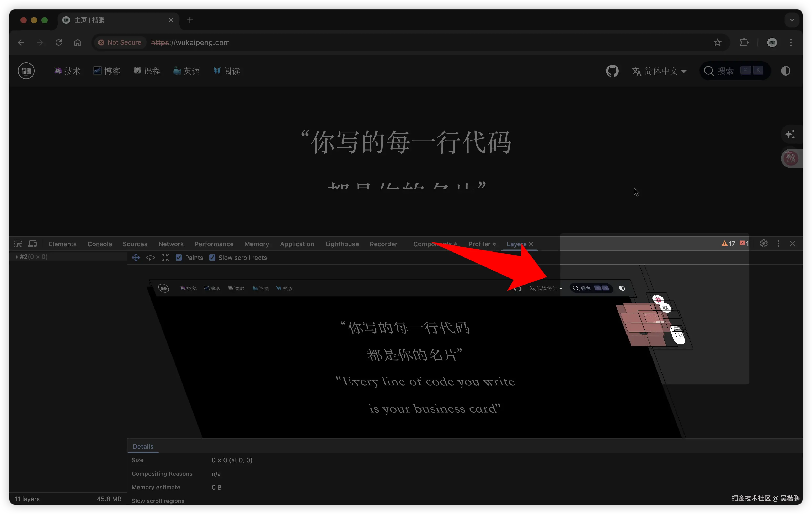Image resolution: width=812 pixels, height=514 pixels.
Task: Open DevTools settings gear
Action: pos(763,243)
